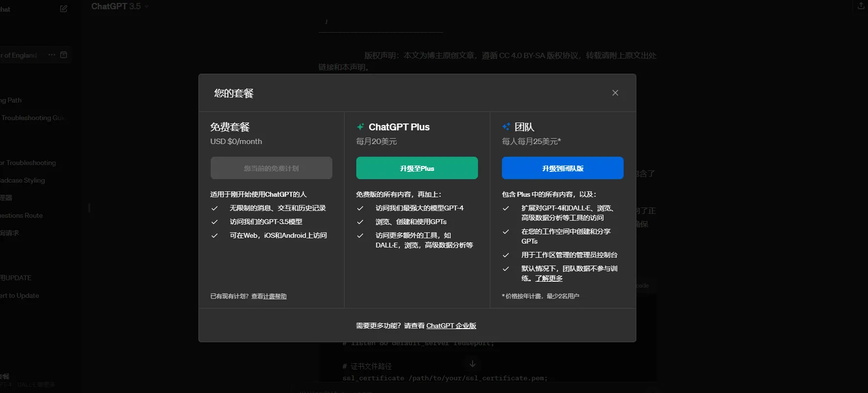Click the 免费套餐 plan heading
Screen dimensions: 868x393
tap(230, 127)
